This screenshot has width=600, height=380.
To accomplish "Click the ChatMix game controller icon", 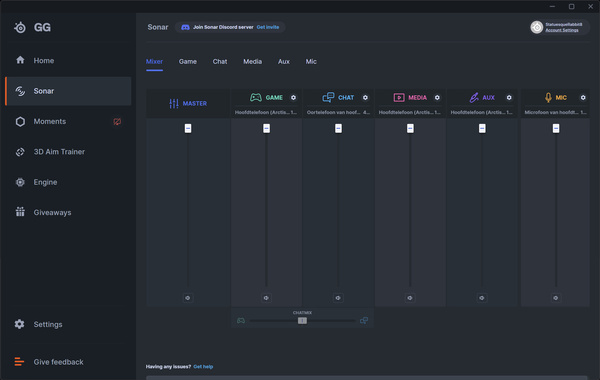I will (x=241, y=320).
